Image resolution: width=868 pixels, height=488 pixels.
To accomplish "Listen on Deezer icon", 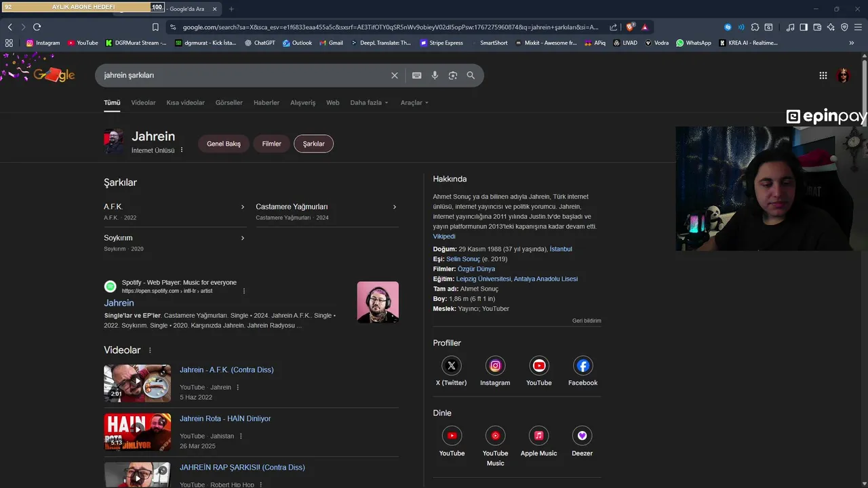I will (582, 436).
